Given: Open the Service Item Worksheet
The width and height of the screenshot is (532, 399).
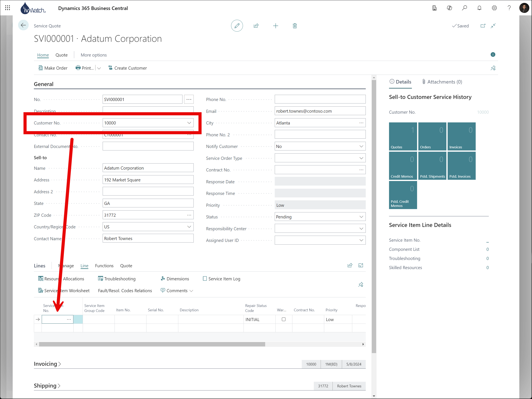Looking at the screenshot, I should [64, 291].
